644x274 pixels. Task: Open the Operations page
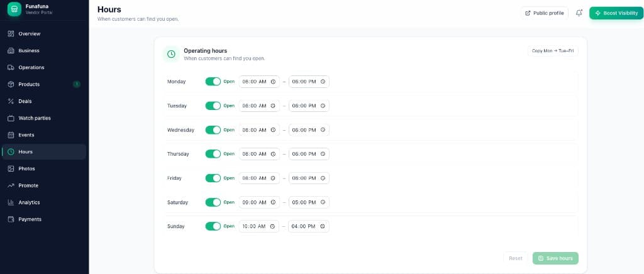pos(44,67)
